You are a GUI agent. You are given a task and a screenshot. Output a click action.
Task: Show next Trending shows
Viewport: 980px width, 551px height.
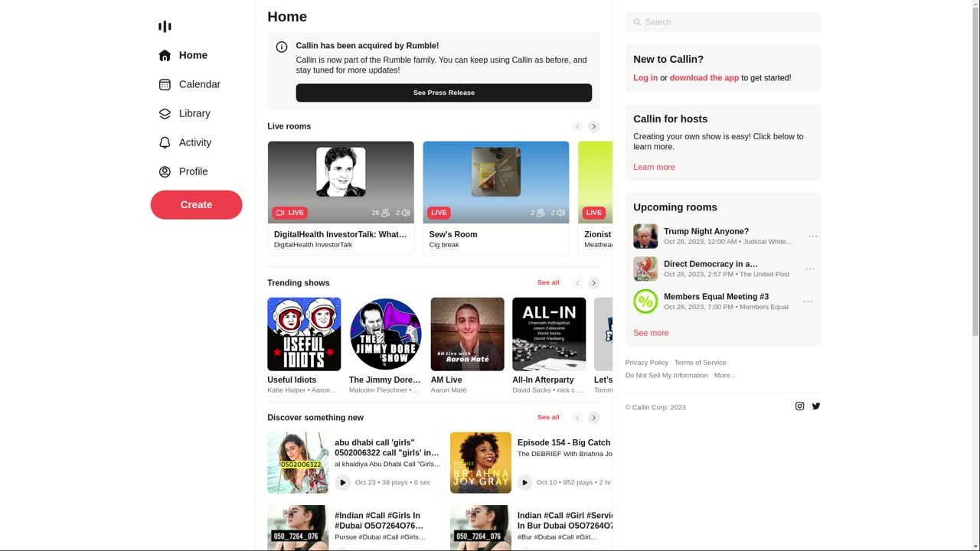(x=594, y=283)
